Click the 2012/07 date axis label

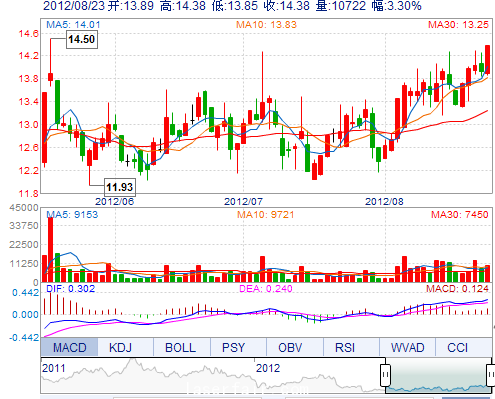243,202
